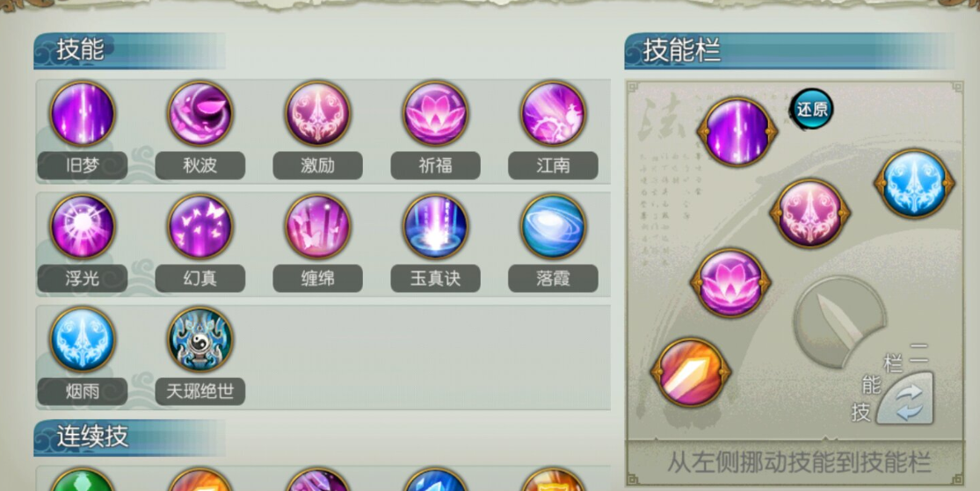Tap the 烟雨 skill icon in skill list
This screenshot has width=980, height=491.
click(x=83, y=339)
